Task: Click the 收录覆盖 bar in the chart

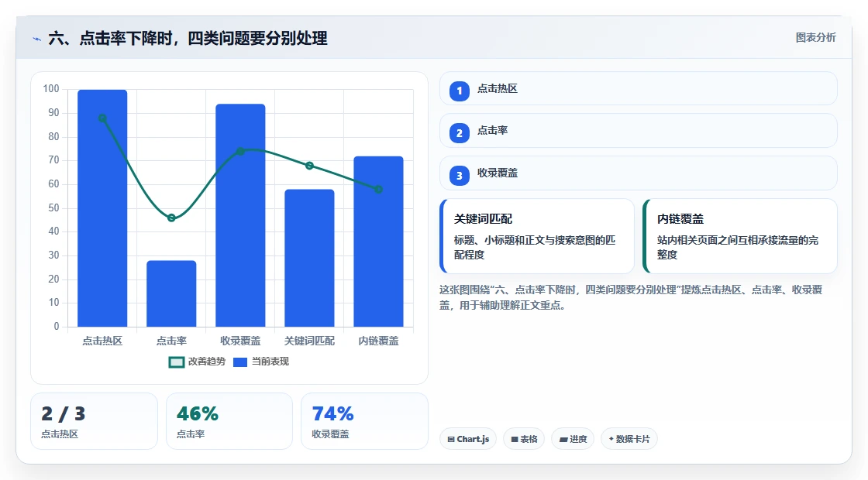Action: pyautogui.click(x=240, y=215)
